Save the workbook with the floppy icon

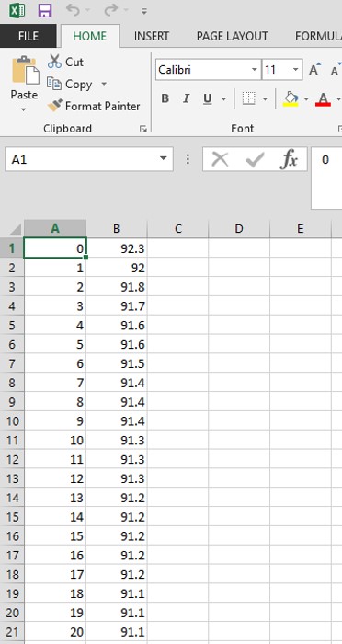pyautogui.click(x=45, y=10)
